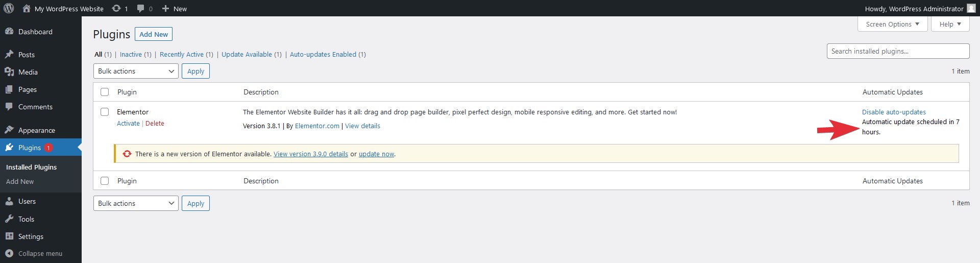980x263 pixels.
Task: Open Add New submenu under Plugins
Action: click(20, 181)
